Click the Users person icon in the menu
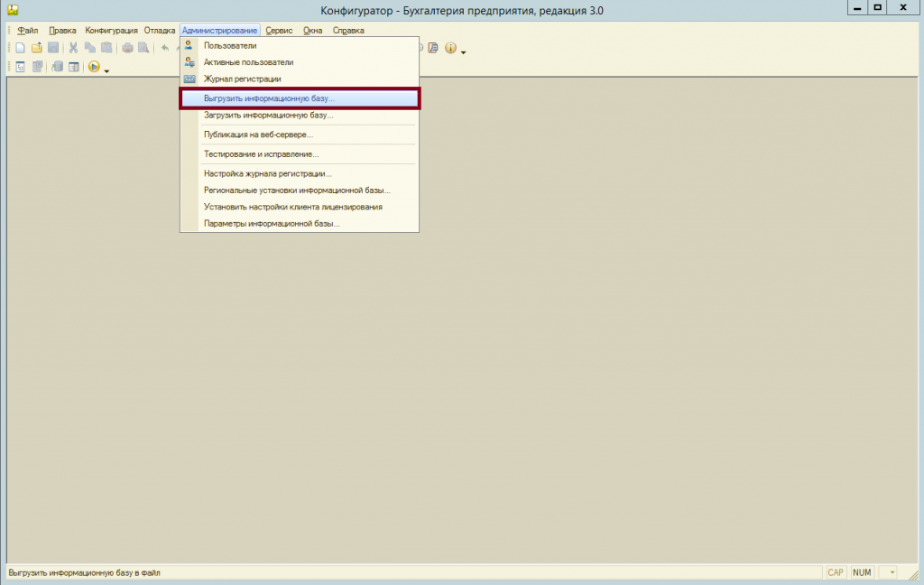Viewport: 924px width, 585px height. (189, 45)
